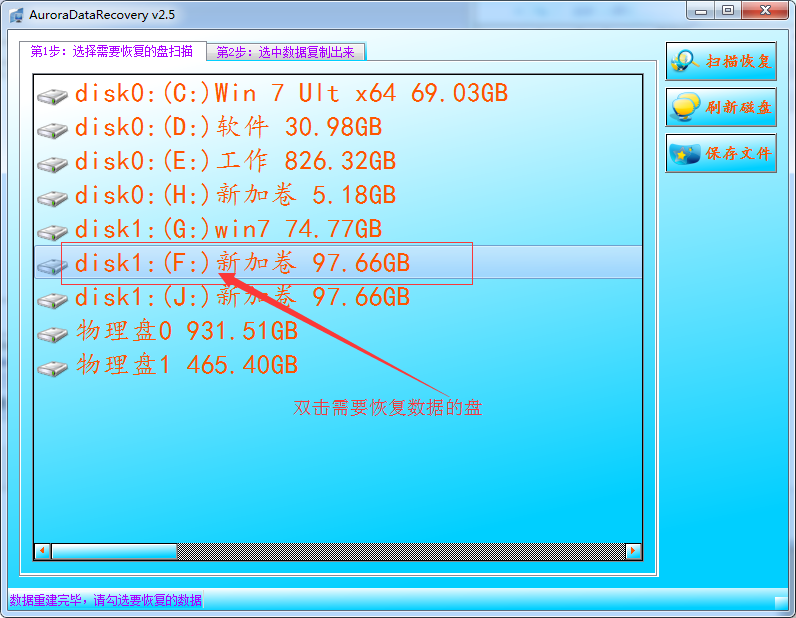Switch to the 第1步 选择需要恢复的盘扫描 tab
Viewport: 796px width, 618px height.
click(112, 52)
